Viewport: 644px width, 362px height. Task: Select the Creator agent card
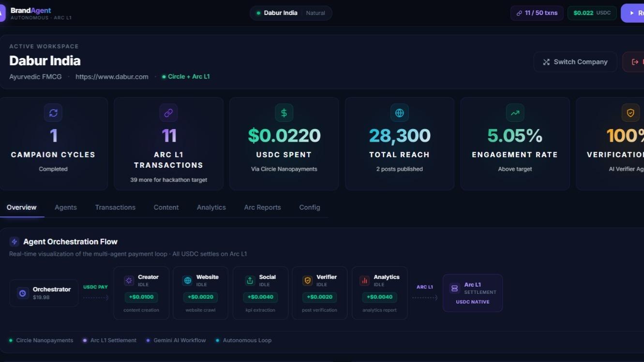click(x=141, y=293)
